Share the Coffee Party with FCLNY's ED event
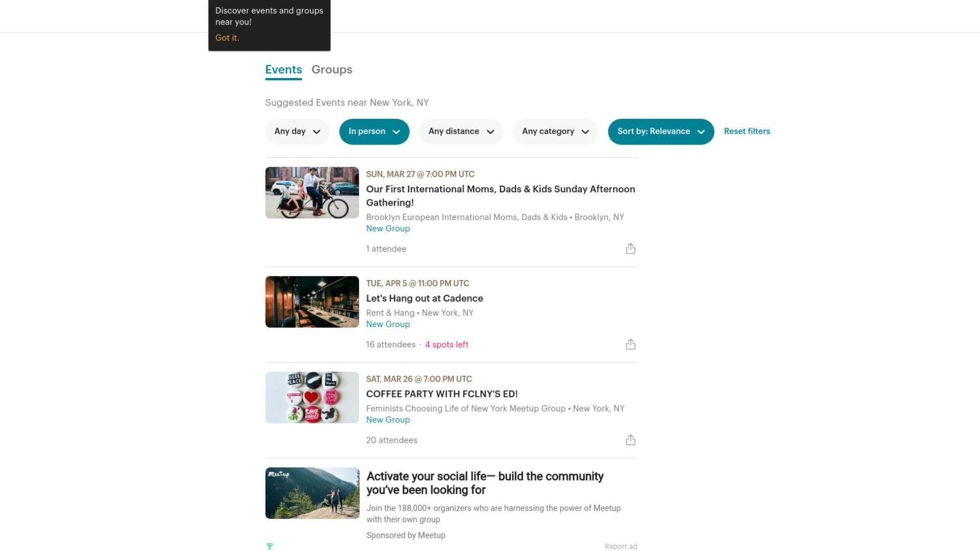 tap(630, 440)
